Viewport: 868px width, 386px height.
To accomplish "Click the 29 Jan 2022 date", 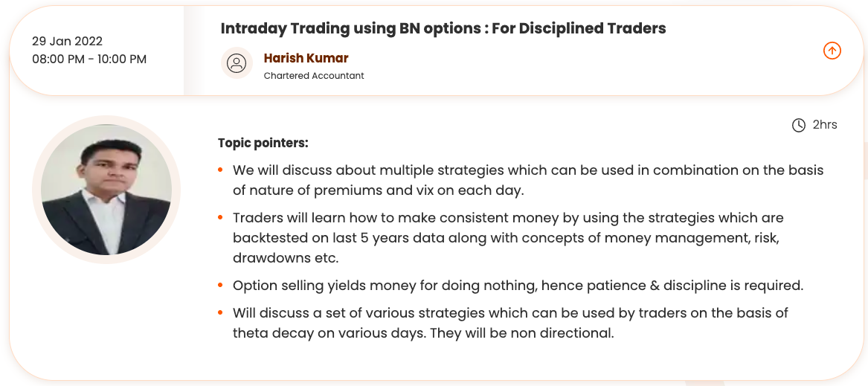I will (67, 41).
